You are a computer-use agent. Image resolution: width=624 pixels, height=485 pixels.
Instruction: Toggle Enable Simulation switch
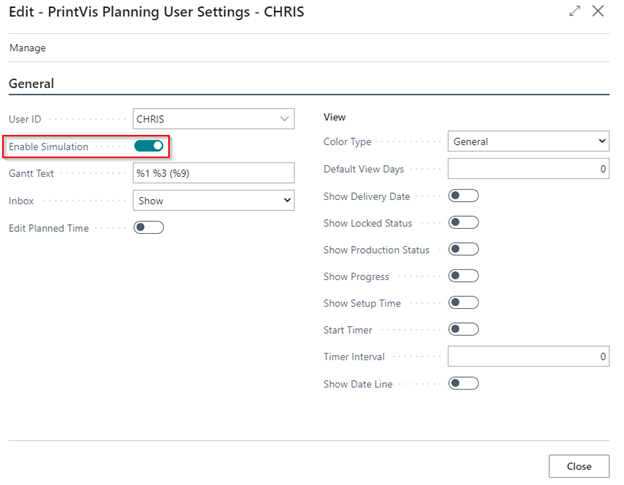tap(149, 146)
